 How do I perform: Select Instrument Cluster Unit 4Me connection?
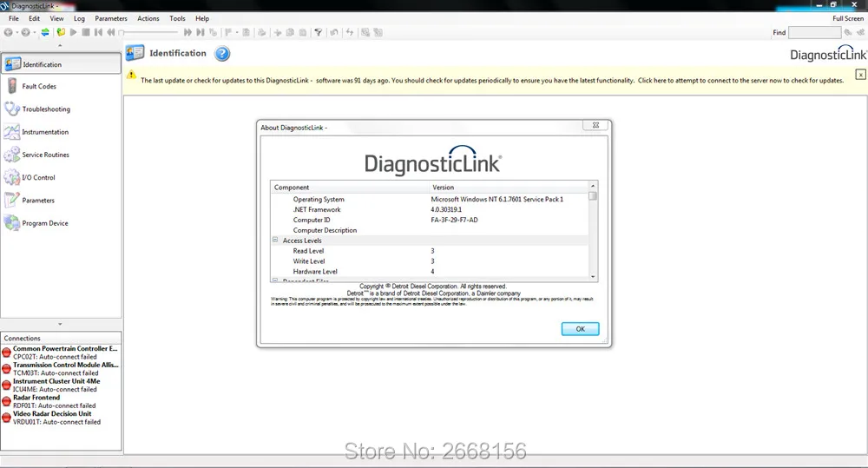[x=61, y=385]
